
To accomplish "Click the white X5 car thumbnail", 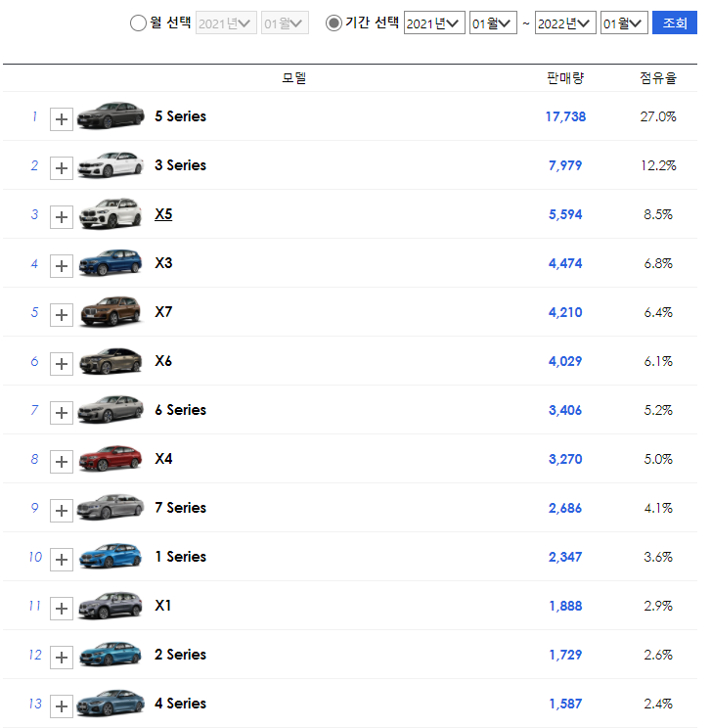I will (x=111, y=213).
